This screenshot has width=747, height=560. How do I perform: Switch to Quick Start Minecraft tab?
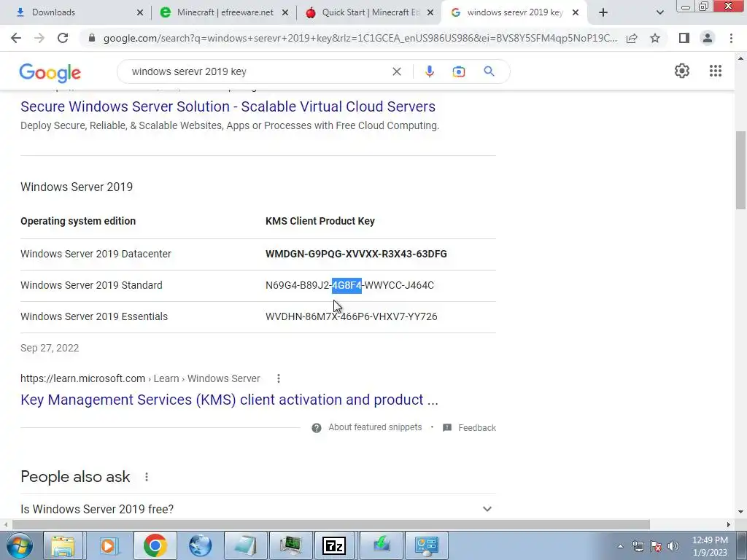pyautogui.click(x=369, y=12)
